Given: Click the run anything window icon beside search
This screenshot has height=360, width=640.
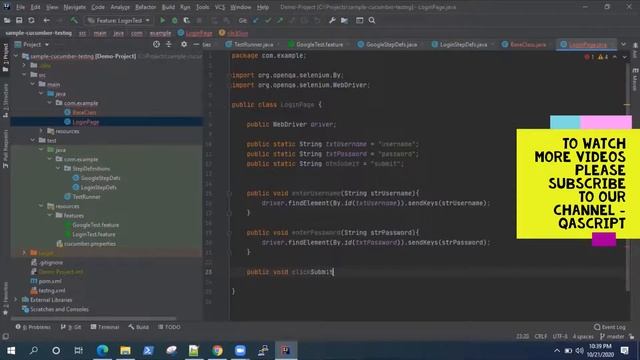Looking at the screenshot, I should tap(360, 20).
